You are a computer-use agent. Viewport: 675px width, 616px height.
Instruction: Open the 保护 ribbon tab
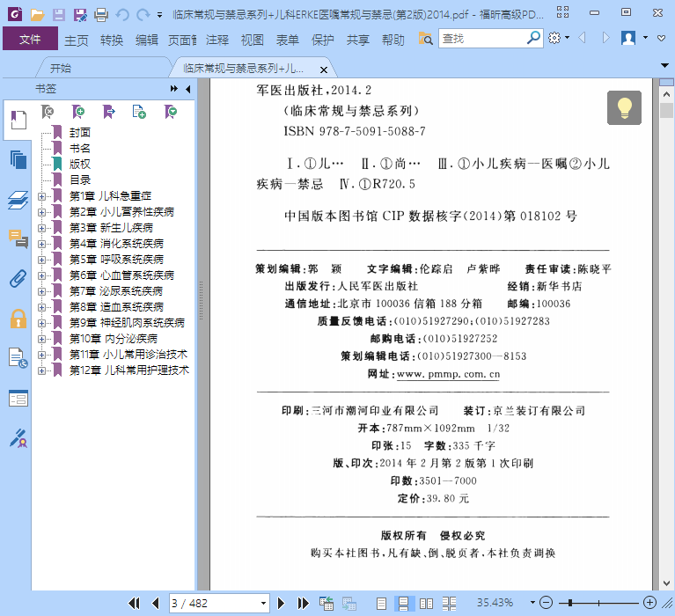pos(322,40)
